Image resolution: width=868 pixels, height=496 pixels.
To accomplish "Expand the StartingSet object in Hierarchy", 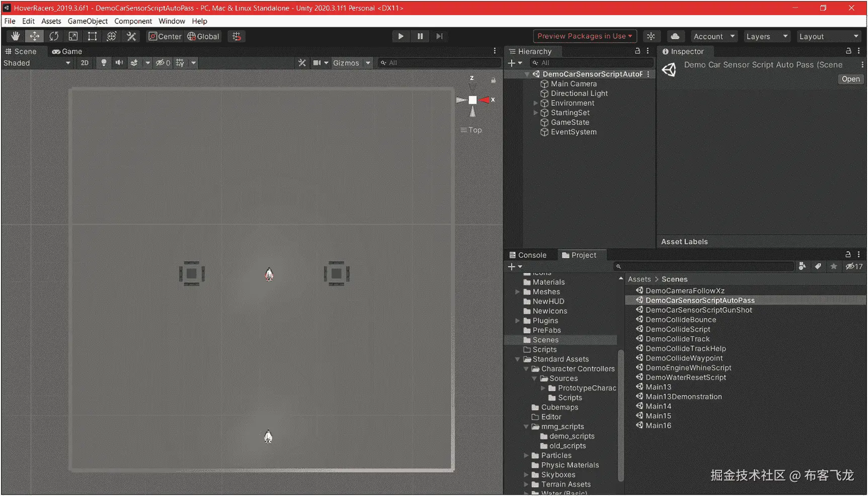I will 535,113.
